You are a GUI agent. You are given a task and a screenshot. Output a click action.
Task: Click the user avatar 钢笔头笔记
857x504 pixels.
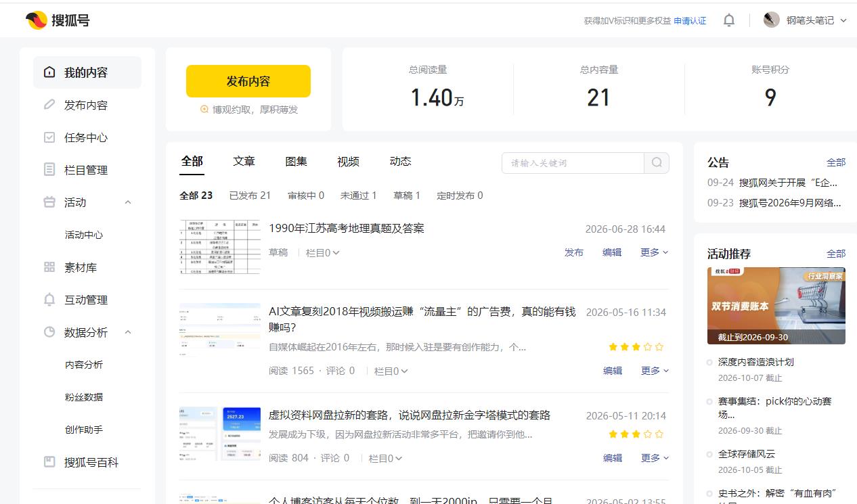[x=771, y=20]
